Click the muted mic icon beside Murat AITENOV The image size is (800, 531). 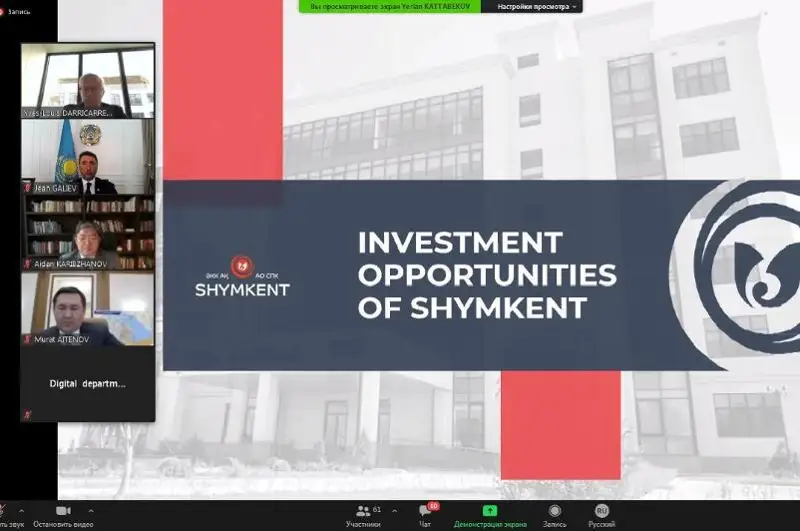(28, 339)
